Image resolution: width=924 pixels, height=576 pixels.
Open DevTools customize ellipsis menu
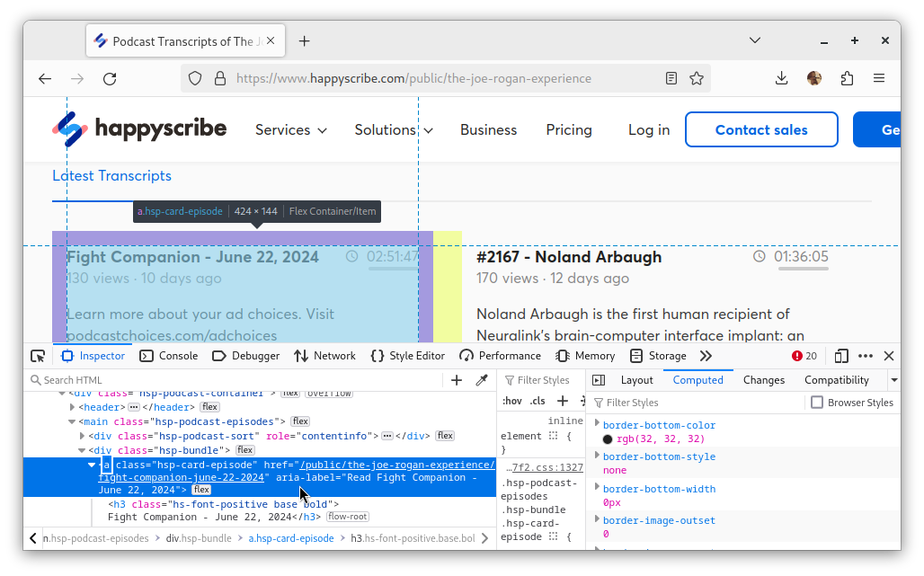tap(866, 356)
